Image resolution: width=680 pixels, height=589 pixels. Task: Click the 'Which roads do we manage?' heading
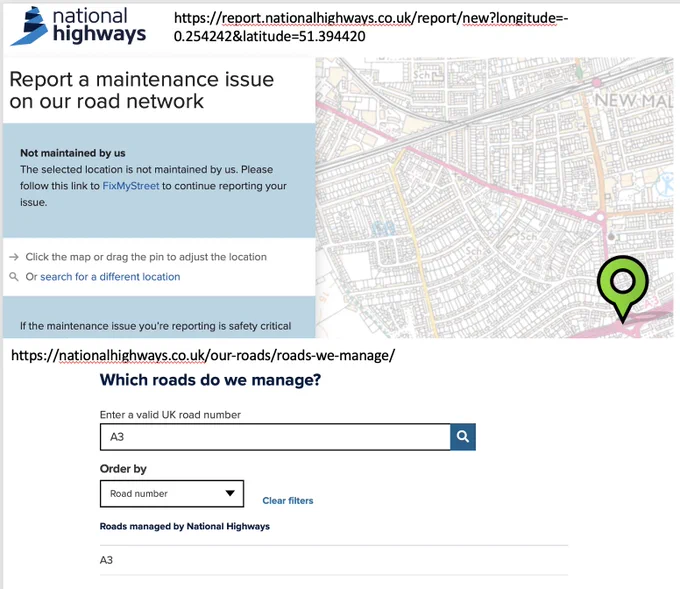[210, 380]
